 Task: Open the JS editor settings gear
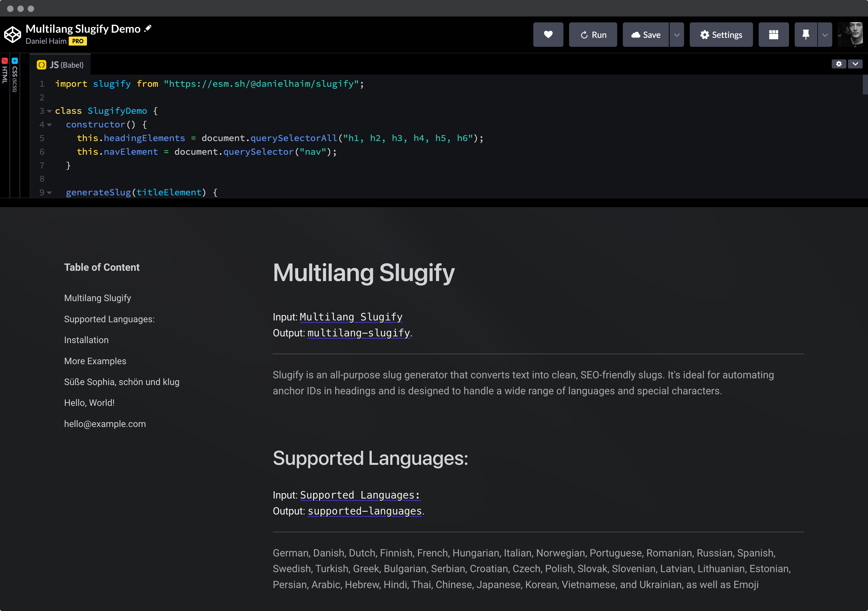tap(838, 64)
